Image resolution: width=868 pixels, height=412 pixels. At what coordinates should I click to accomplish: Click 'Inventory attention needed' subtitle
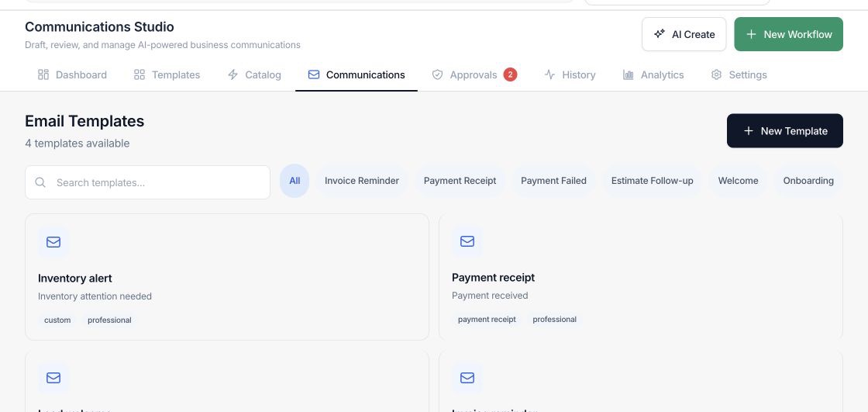tap(95, 296)
